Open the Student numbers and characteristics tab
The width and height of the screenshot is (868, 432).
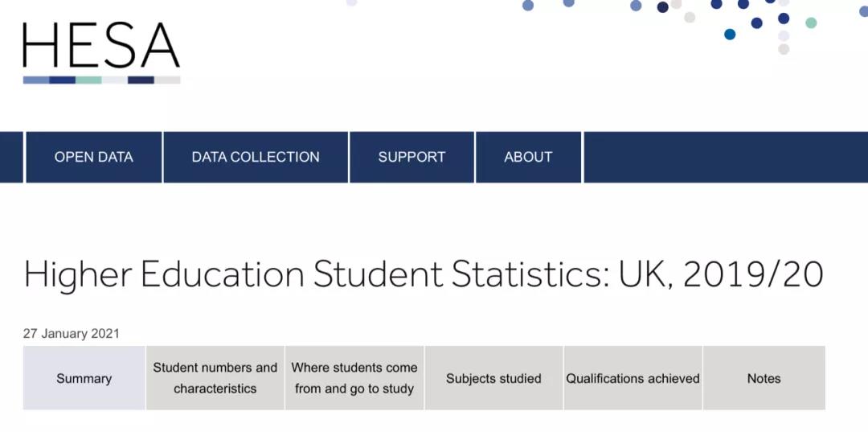(x=215, y=378)
